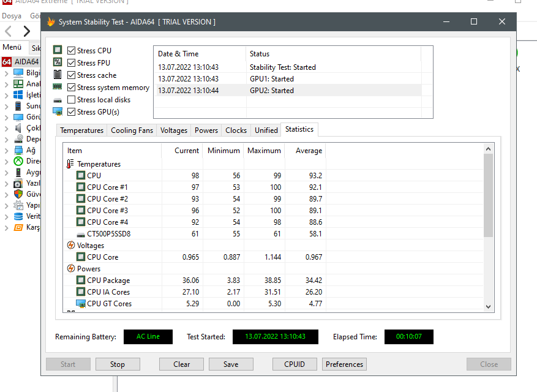
Task: Expand the Bilgi tree node
Action: click(6, 73)
